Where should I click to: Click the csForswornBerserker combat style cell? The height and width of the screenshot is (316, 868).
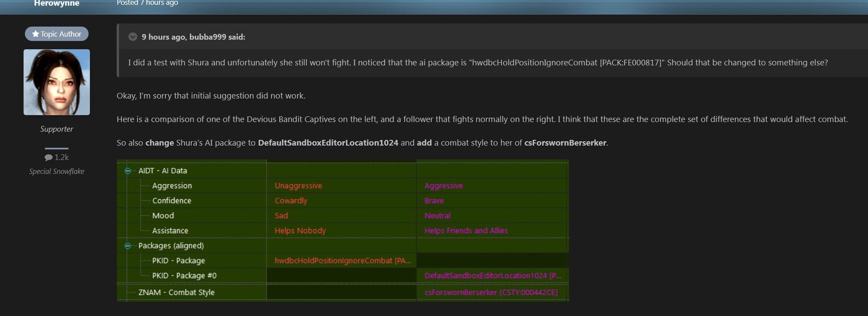click(x=492, y=292)
